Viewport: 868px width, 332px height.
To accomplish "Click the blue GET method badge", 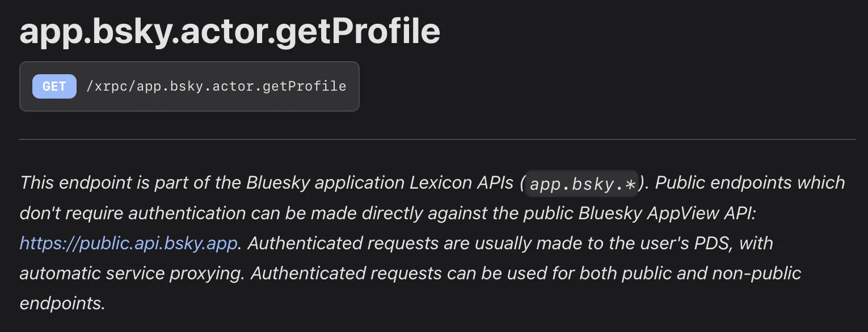I will coord(54,86).
